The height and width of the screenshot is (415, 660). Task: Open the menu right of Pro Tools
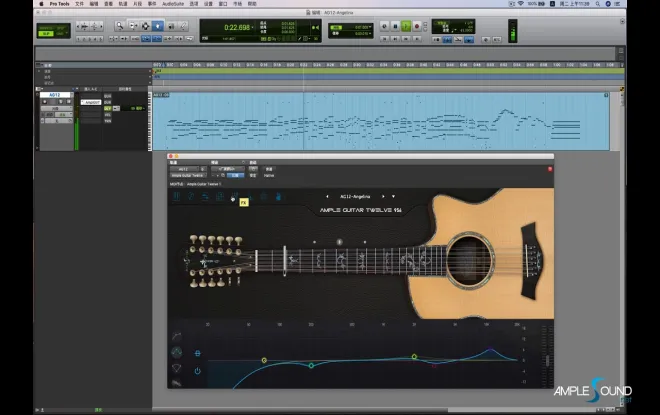[79, 4]
